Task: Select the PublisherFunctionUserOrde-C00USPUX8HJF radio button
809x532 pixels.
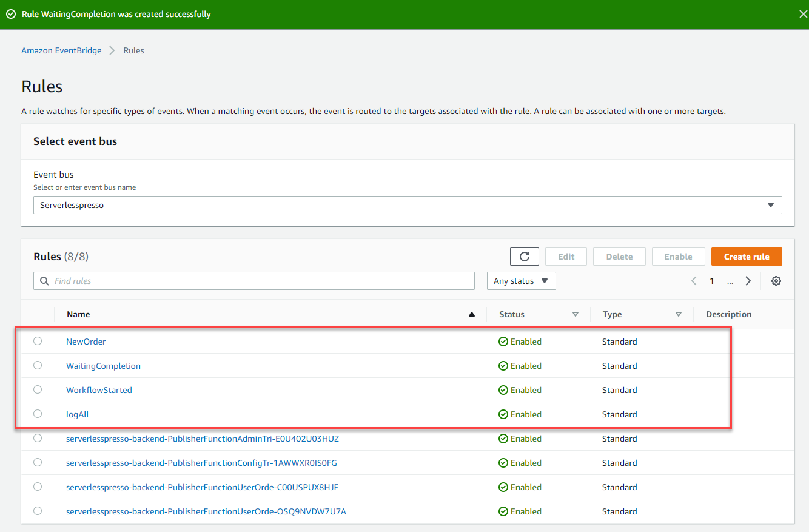Action: [38, 487]
